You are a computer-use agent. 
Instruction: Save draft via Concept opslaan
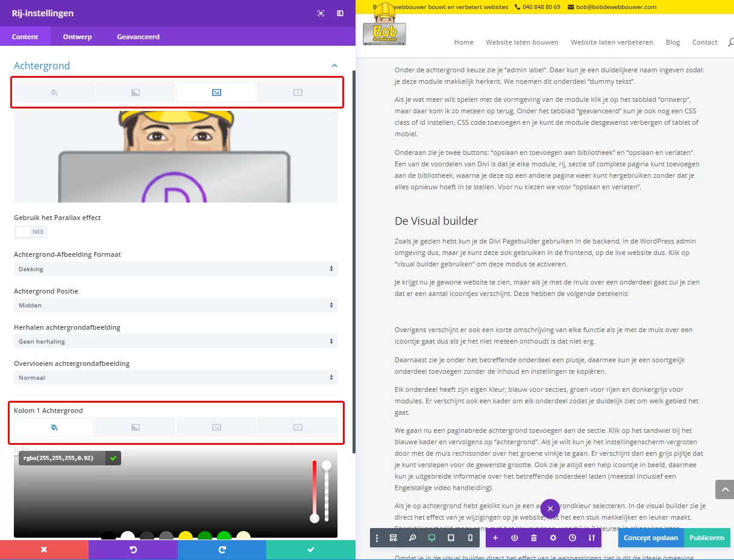(x=650, y=538)
